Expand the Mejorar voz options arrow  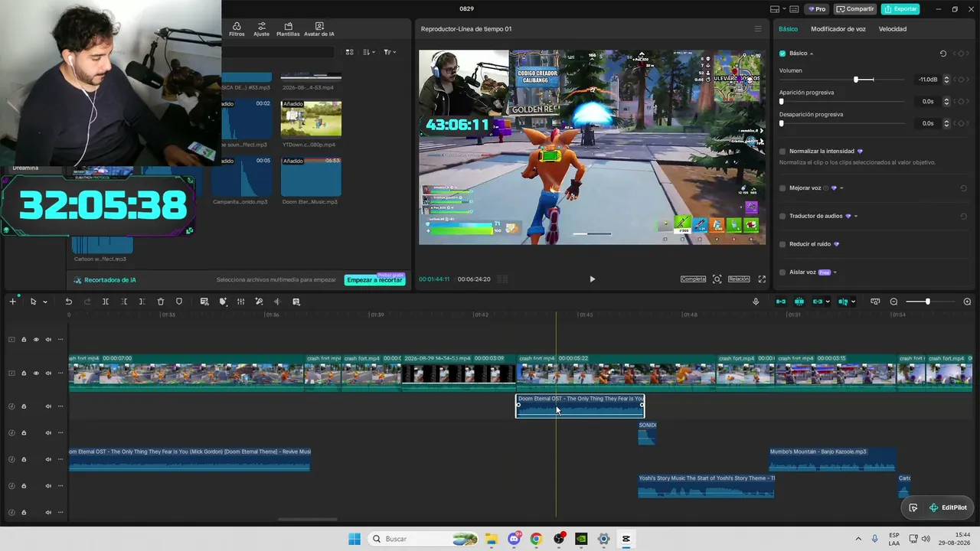click(x=841, y=188)
